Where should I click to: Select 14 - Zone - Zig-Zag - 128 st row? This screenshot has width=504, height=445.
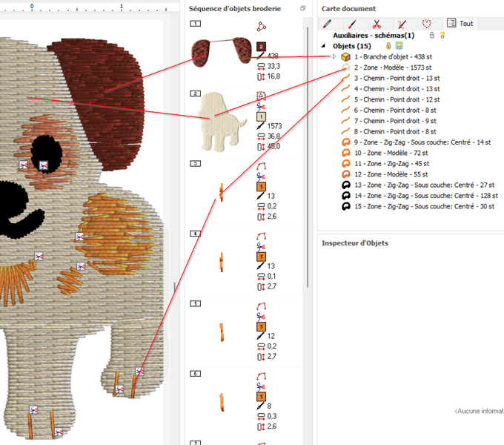click(x=426, y=196)
